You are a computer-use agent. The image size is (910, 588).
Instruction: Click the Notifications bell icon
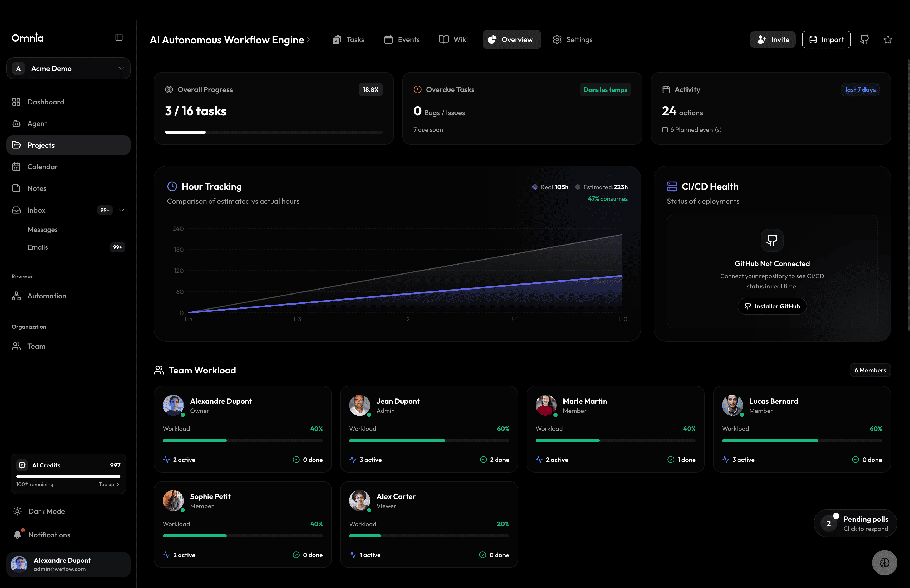click(18, 535)
